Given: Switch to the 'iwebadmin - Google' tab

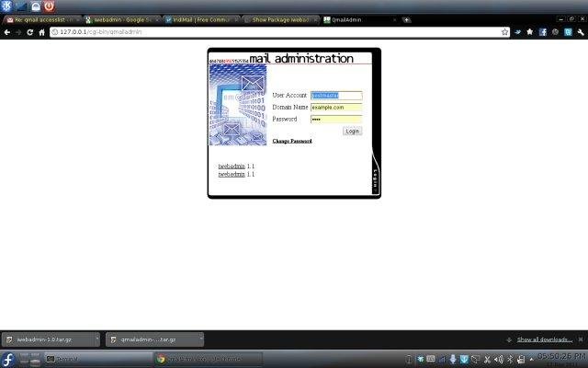Looking at the screenshot, I should (122, 20).
